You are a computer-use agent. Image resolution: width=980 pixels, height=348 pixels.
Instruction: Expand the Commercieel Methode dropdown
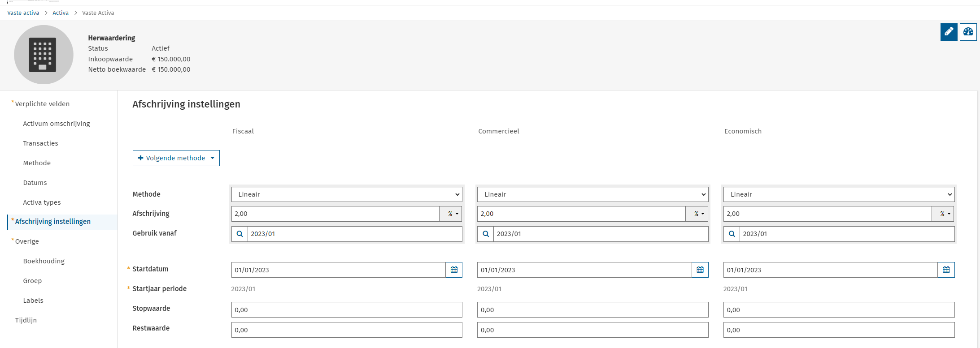click(592, 194)
